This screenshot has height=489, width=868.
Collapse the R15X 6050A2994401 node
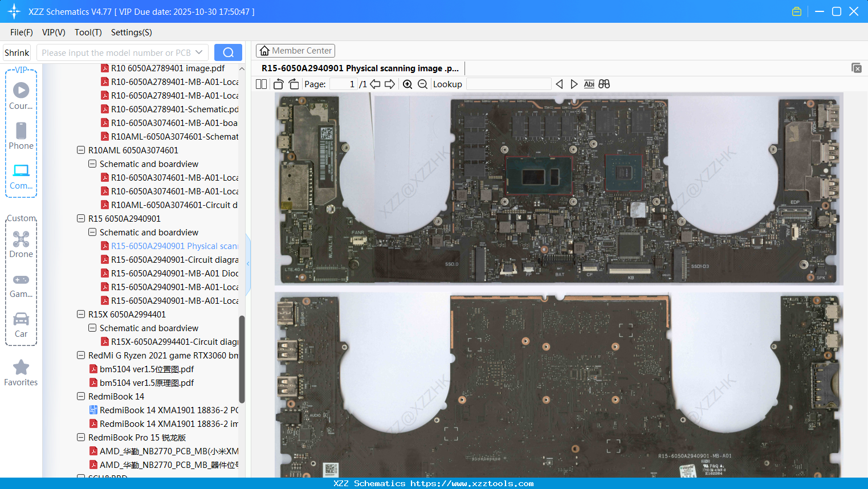point(81,315)
